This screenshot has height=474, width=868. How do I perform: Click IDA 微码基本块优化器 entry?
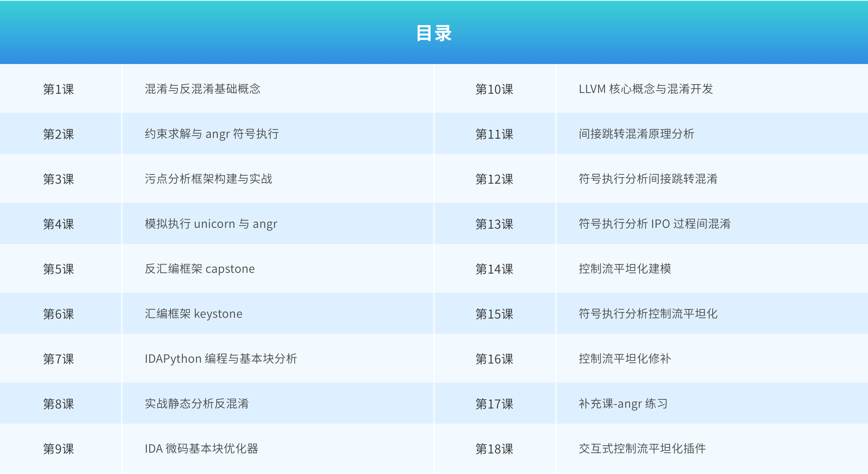click(x=201, y=449)
